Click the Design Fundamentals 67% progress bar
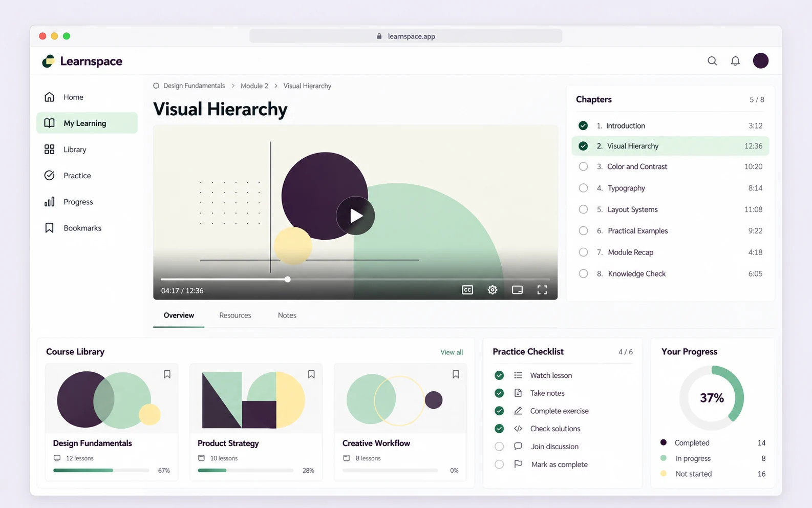Image resolution: width=812 pixels, height=508 pixels. [x=101, y=470]
